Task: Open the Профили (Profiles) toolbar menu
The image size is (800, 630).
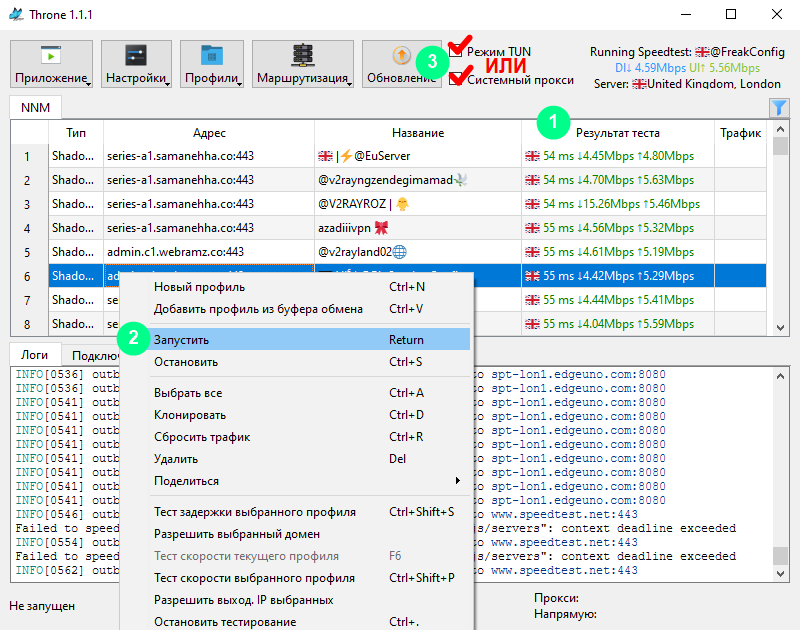Action: tap(212, 64)
